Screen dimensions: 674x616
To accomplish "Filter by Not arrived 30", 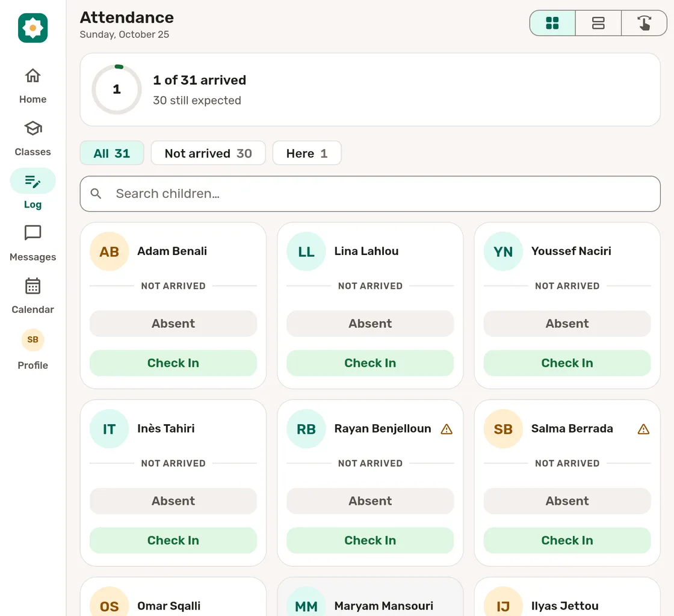I will [208, 153].
